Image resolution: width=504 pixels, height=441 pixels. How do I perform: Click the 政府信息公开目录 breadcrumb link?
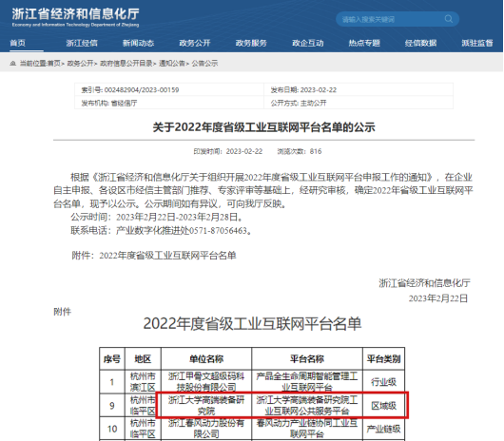coord(126,64)
